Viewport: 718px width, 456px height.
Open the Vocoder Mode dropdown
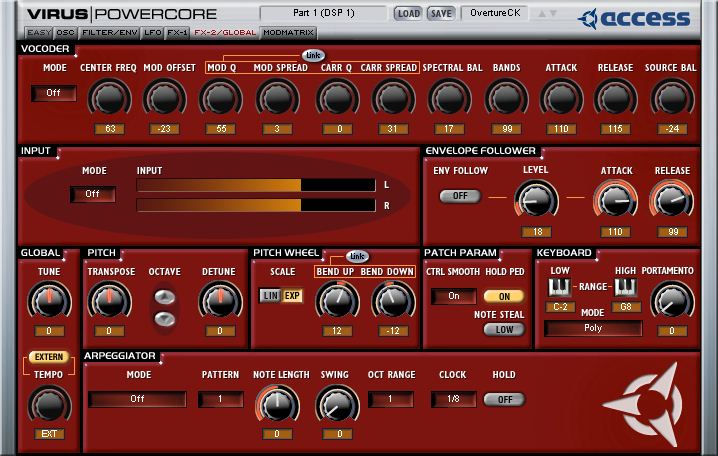pos(53,93)
